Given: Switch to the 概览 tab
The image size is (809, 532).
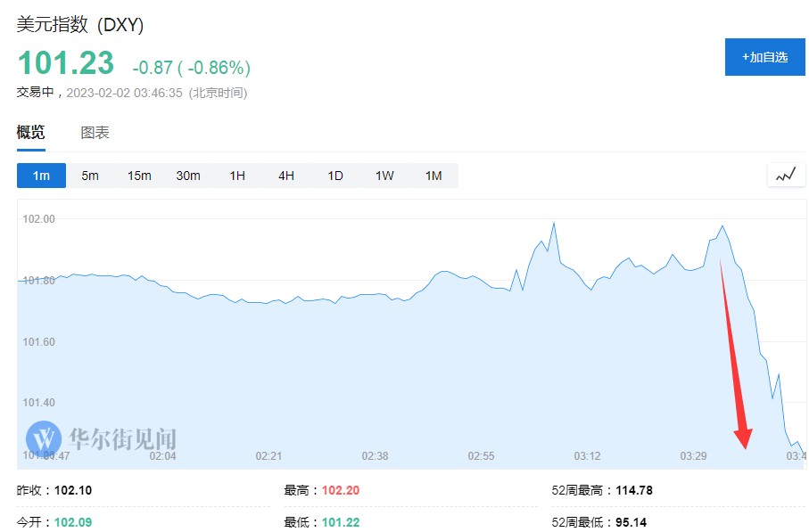Looking at the screenshot, I should pos(31,133).
